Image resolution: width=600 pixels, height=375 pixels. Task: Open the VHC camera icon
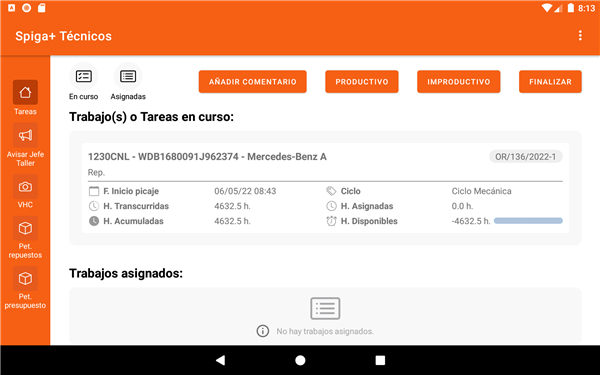click(25, 187)
